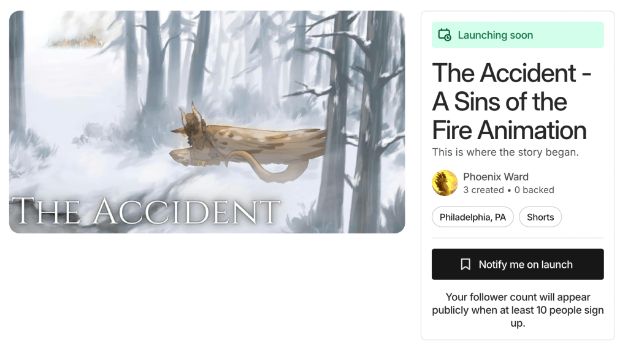The width and height of the screenshot is (628, 364).
Task: Click the Launching soon green banner
Action: 518,35
